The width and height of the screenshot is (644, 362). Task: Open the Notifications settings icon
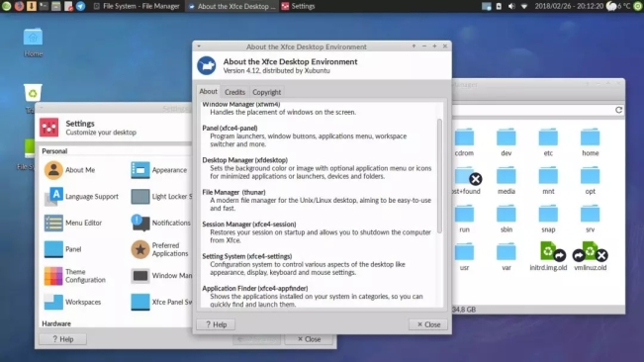click(140, 223)
